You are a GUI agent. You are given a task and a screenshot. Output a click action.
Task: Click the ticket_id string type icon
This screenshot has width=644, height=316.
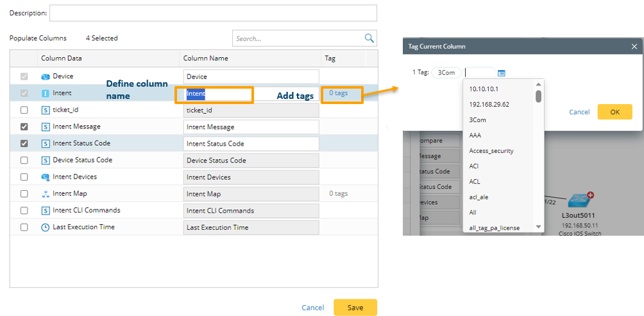point(46,110)
